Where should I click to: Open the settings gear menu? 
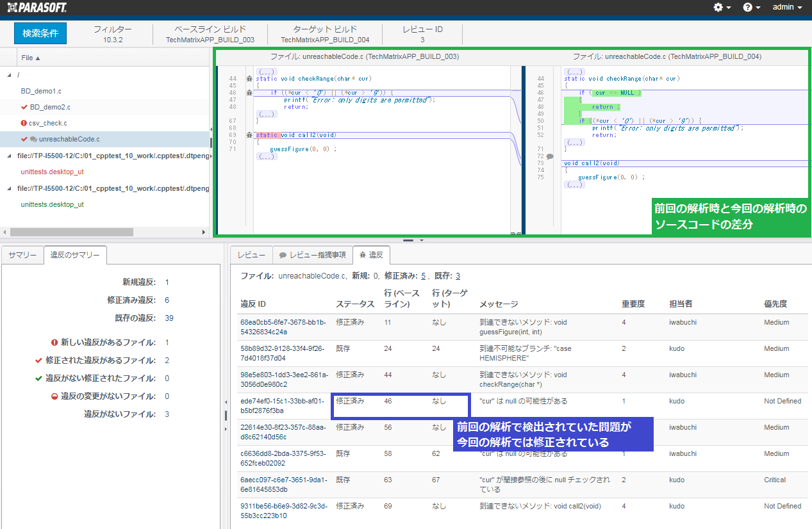[x=722, y=7]
